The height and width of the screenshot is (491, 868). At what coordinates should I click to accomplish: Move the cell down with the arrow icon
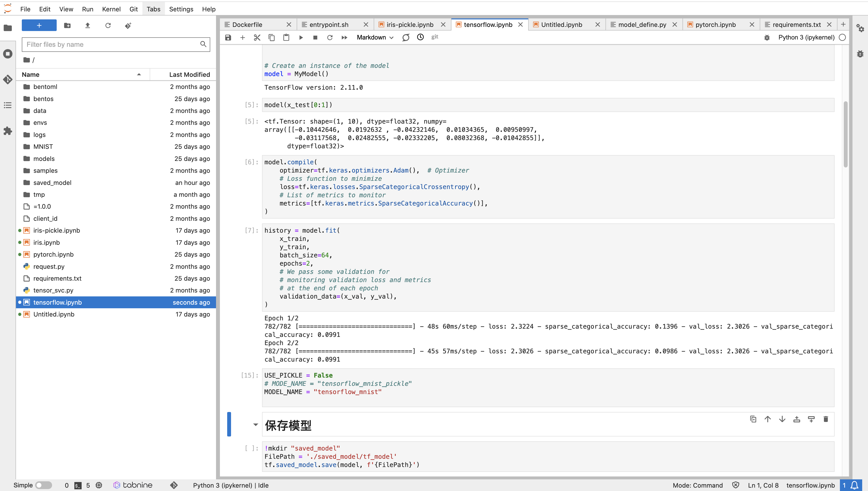[782, 419]
